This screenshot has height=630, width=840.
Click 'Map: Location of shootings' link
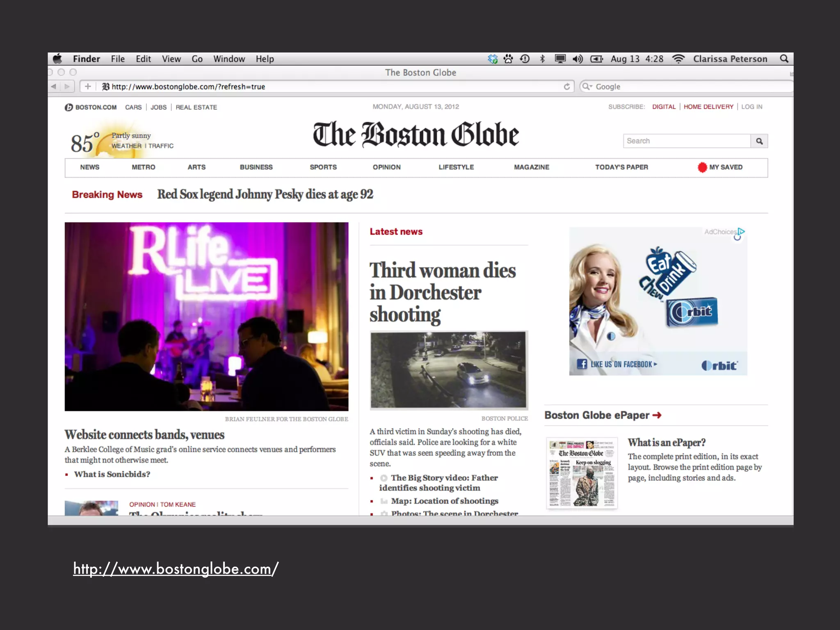[x=445, y=501]
